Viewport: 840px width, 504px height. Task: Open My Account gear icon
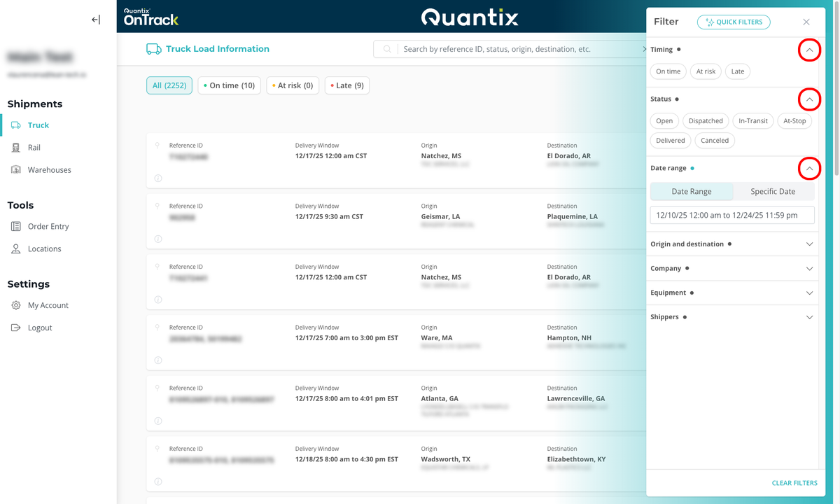pos(16,306)
